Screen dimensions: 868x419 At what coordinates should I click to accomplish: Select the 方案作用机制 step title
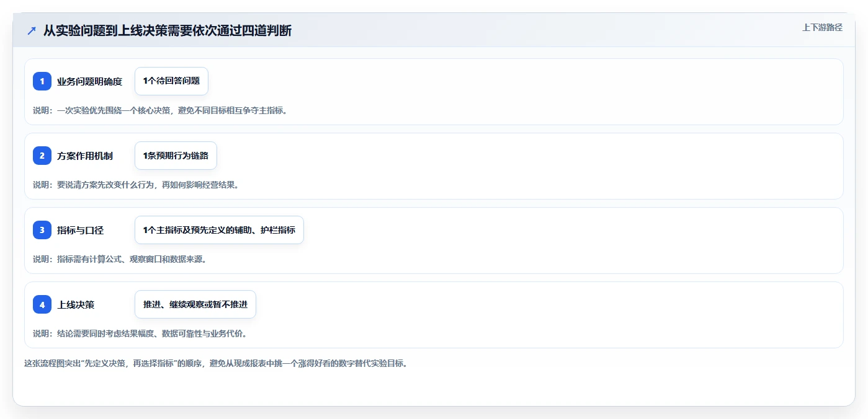pyautogui.click(x=85, y=156)
